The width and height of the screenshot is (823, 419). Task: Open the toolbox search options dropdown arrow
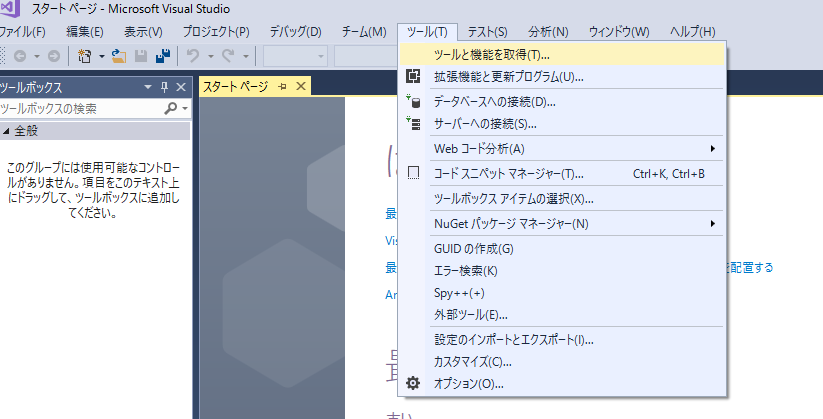pos(185,109)
